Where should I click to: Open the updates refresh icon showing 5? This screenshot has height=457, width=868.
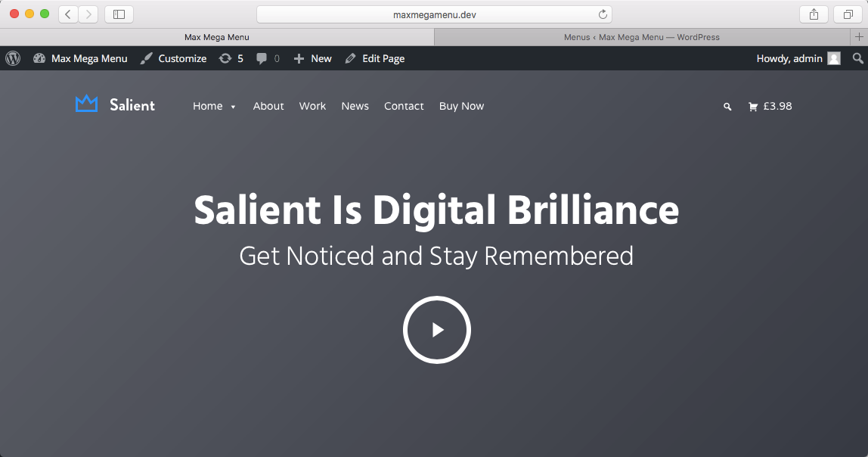(x=225, y=58)
